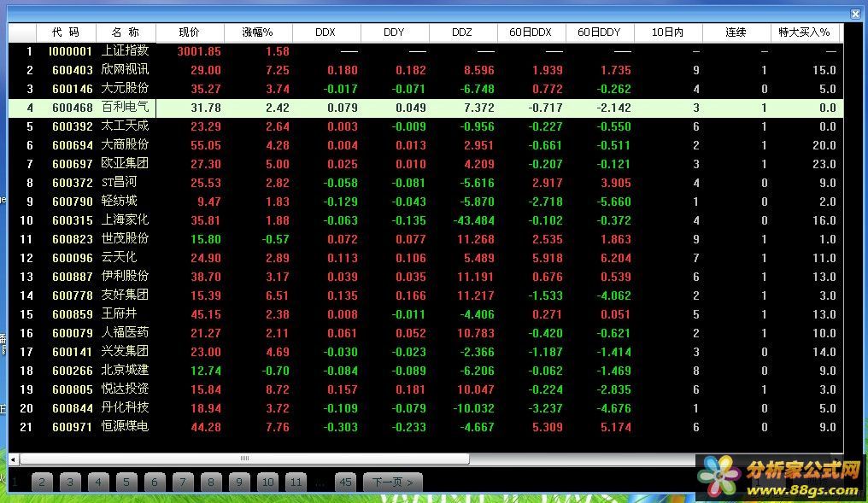This screenshot has height=503, width=868.
Task: Go to page 8
Action: (x=212, y=482)
